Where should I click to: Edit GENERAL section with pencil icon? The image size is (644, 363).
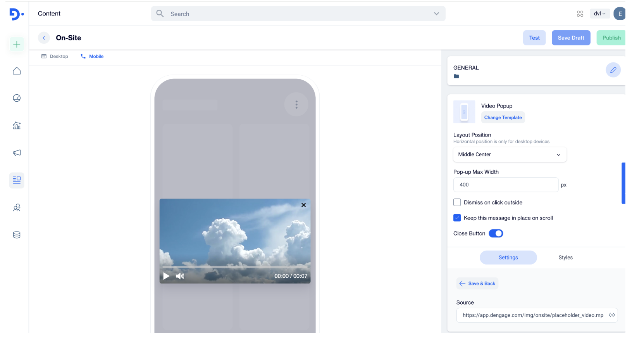click(x=613, y=70)
